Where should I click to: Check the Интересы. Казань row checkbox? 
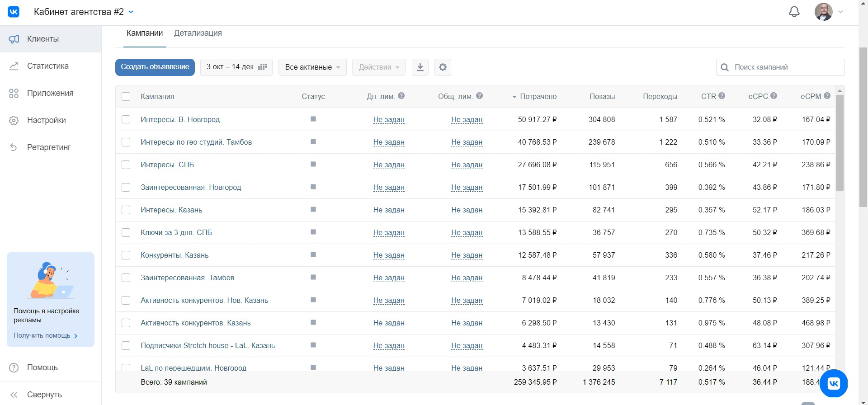[x=126, y=210]
